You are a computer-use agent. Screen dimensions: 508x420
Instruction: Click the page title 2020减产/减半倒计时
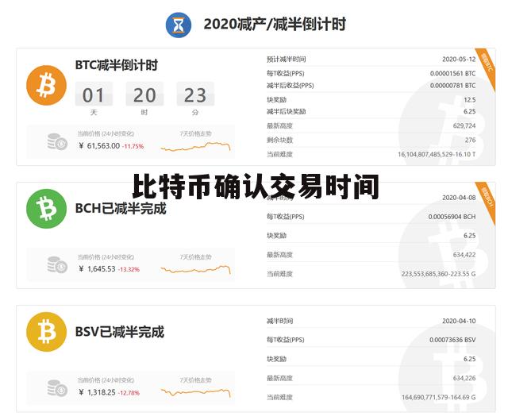275,25
